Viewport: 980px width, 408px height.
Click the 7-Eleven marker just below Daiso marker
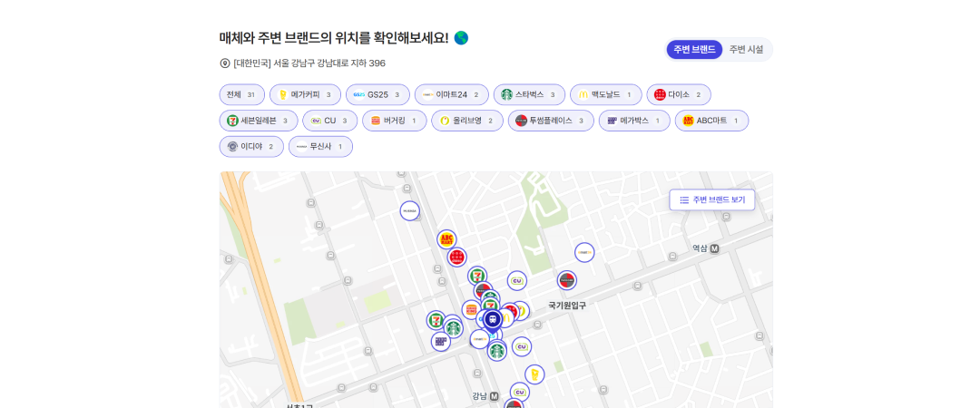click(x=477, y=277)
